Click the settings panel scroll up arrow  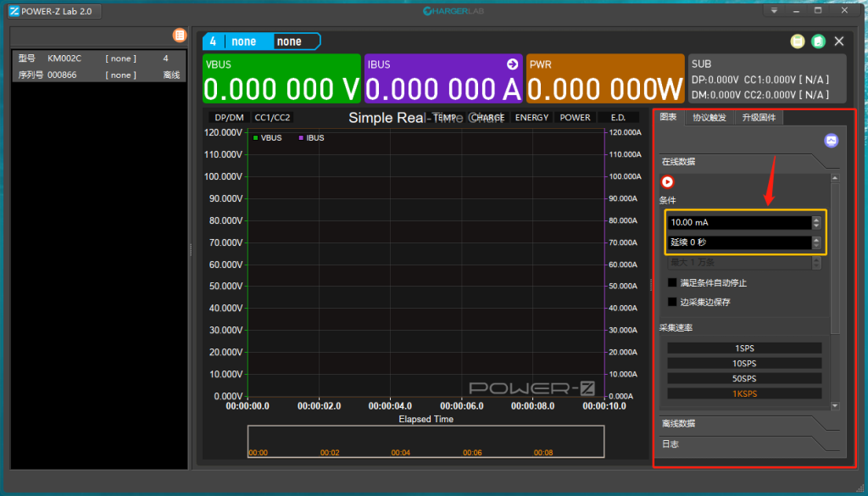point(835,178)
